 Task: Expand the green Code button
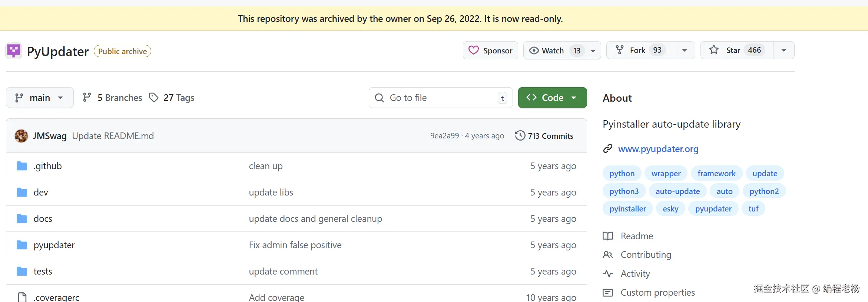[552, 98]
